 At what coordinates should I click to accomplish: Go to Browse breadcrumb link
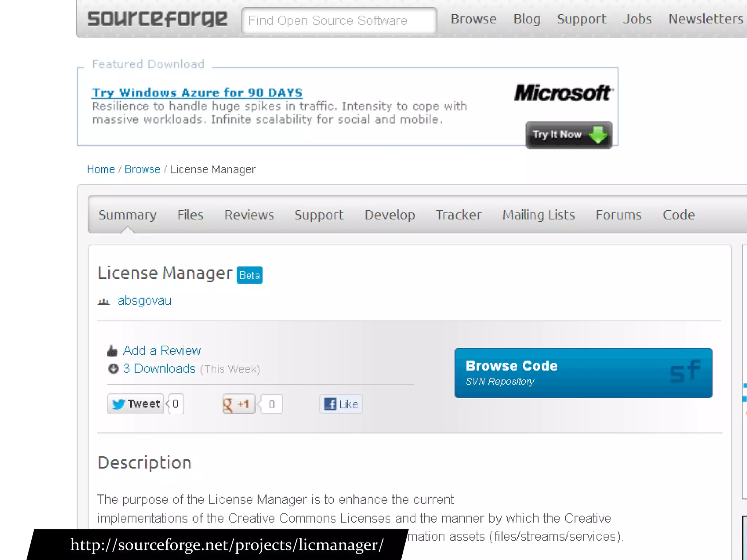142,170
